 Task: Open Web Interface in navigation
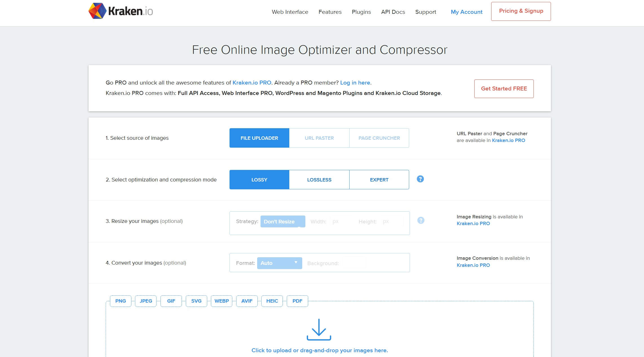[x=290, y=12]
